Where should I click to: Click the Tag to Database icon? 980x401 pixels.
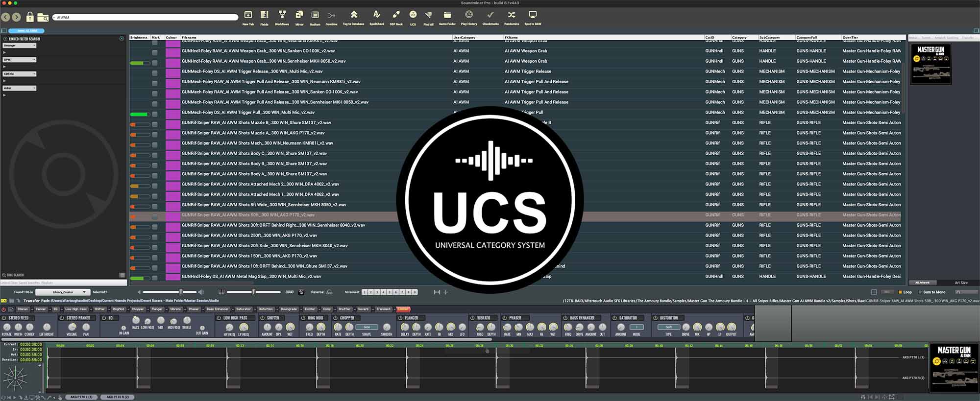(x=353, y=15)
